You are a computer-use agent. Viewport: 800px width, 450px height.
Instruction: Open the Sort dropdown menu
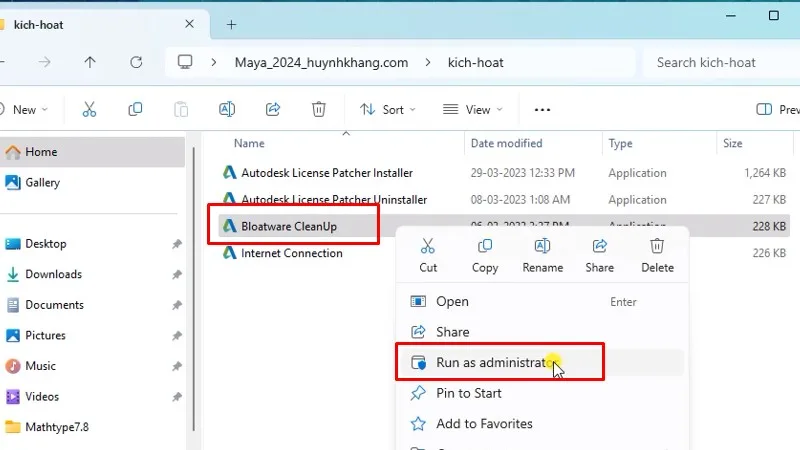click(388, 110)
